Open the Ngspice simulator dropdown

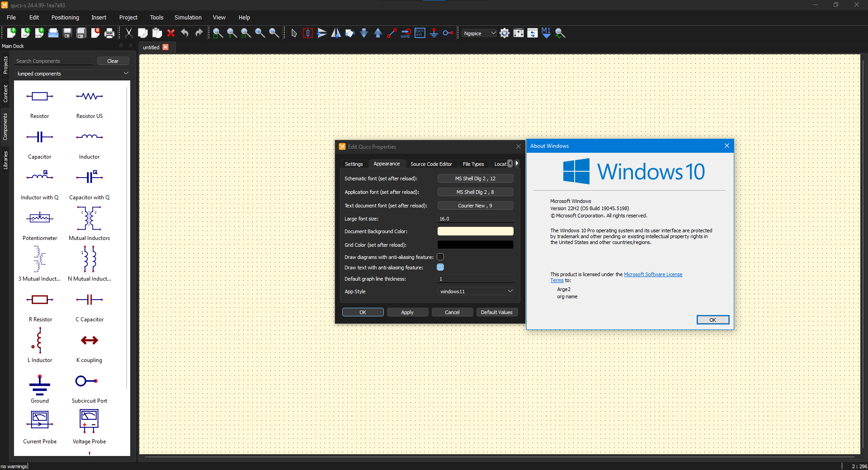tap(479, 33)
